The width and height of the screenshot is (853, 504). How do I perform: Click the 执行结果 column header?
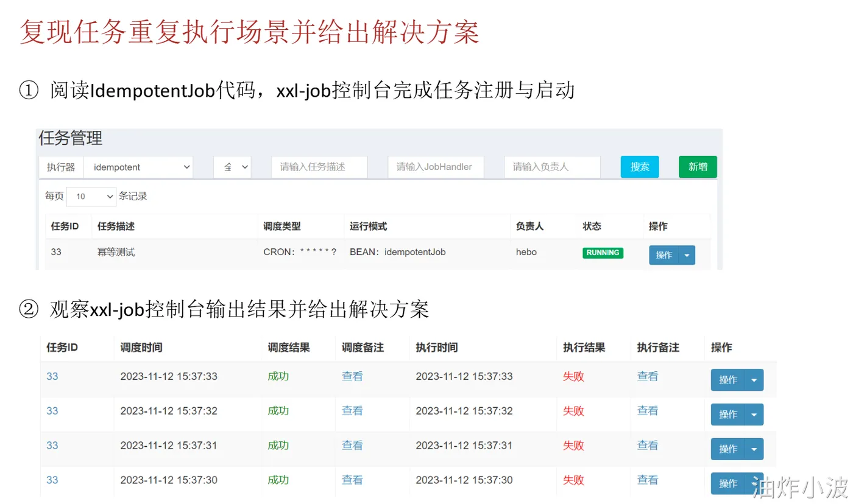pyautogui.click(x=584, y=348)
